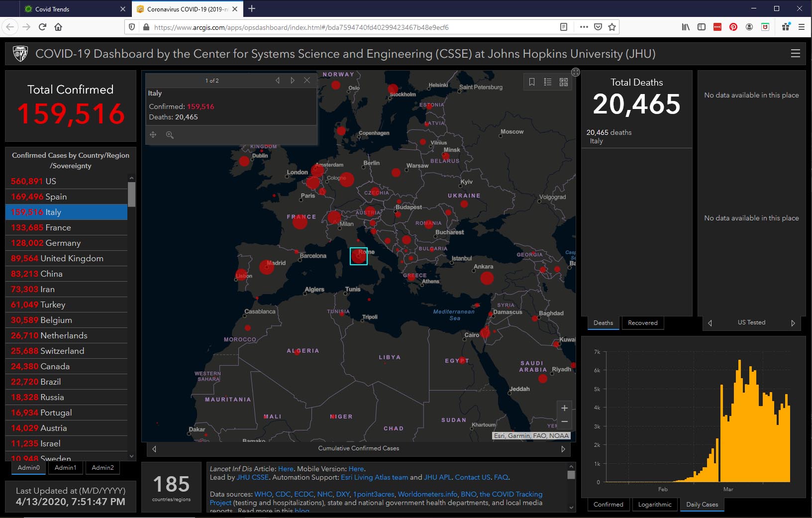Close the Covid Trends tab
Viewport: 812px width, 518px height.
(x=123, y=9)
